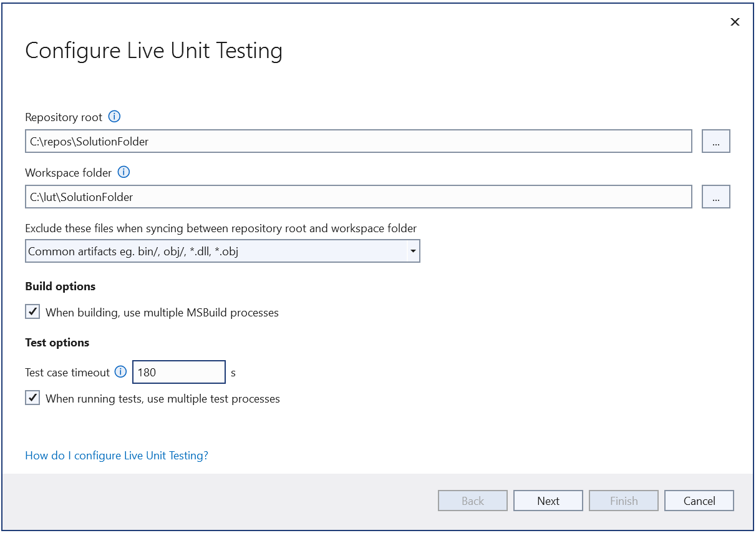Click inside the Test case timeout field showing 180
Screen dimensions: 756x533
(178, 372)
